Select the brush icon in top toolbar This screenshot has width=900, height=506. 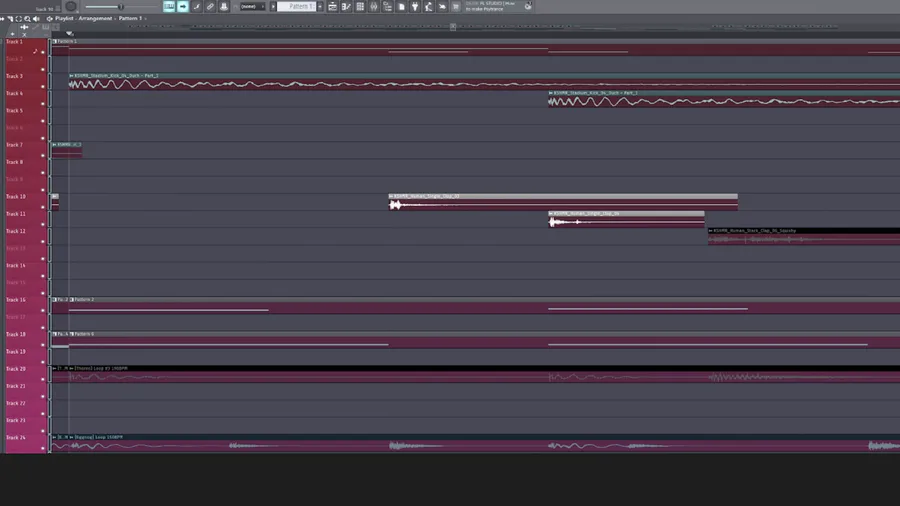tap(196, 6)
